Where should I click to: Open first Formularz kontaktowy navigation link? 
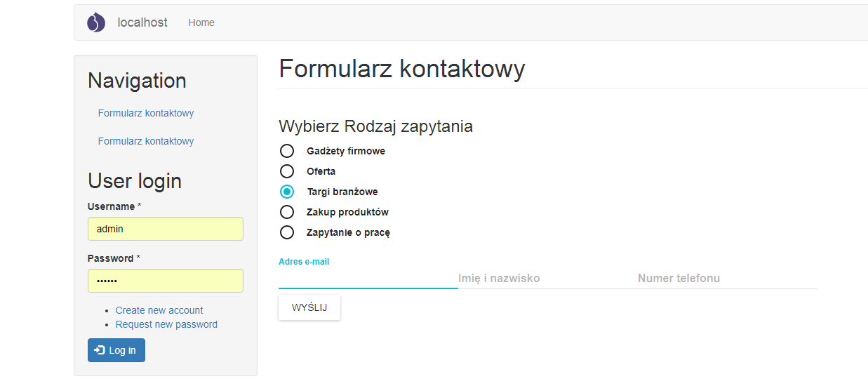pyautogui.click(x=146, y=113)
